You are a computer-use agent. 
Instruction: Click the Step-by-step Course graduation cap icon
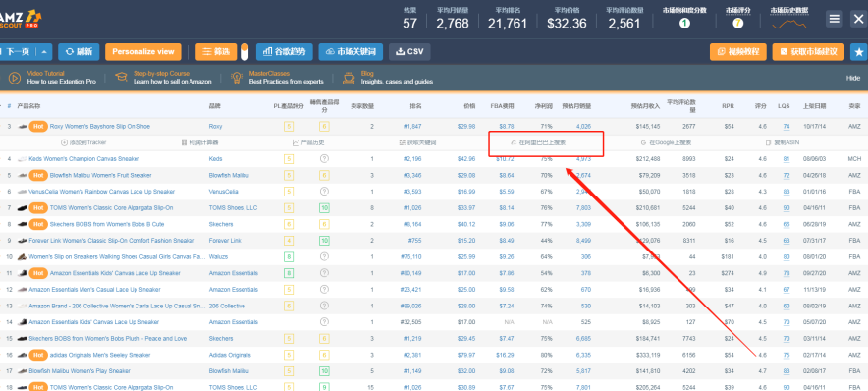(x=121, y=78)
